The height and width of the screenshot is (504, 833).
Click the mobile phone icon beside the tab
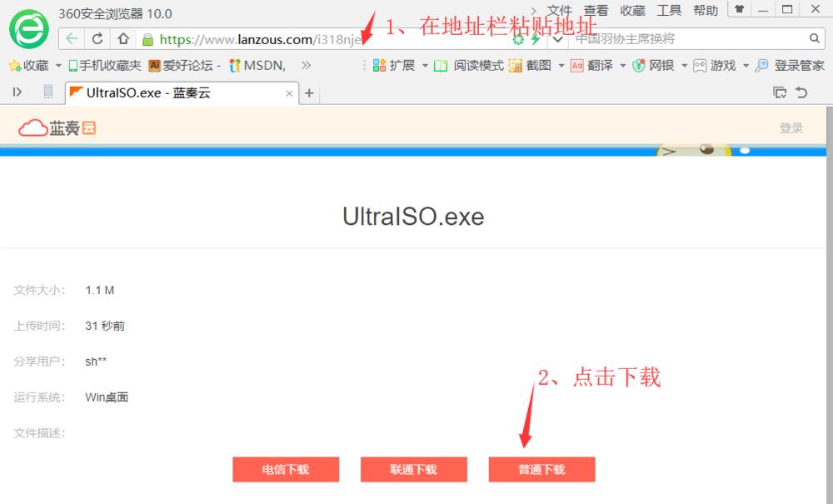pos(47,92)
